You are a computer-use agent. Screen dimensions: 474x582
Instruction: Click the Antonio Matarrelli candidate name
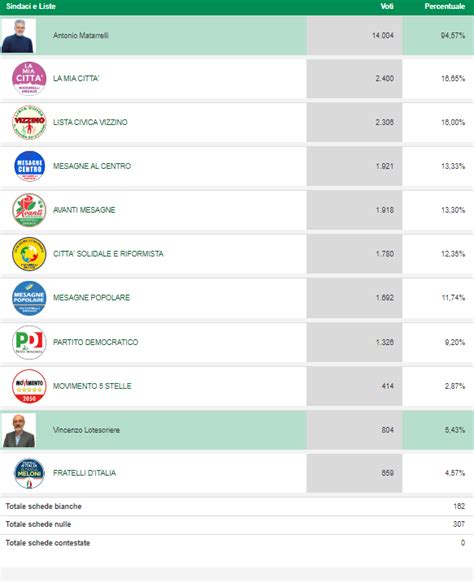click(81, 36)
